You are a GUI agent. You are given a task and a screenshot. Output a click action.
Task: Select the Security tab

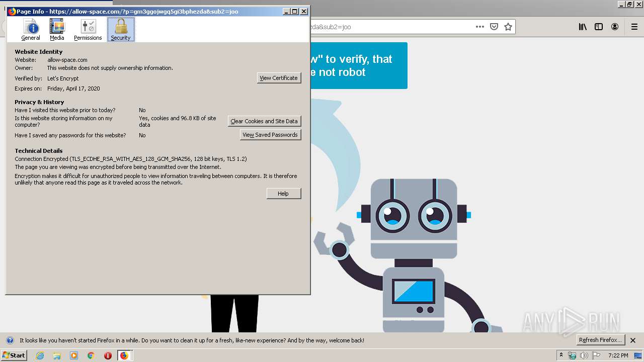[x=121, y=30]
